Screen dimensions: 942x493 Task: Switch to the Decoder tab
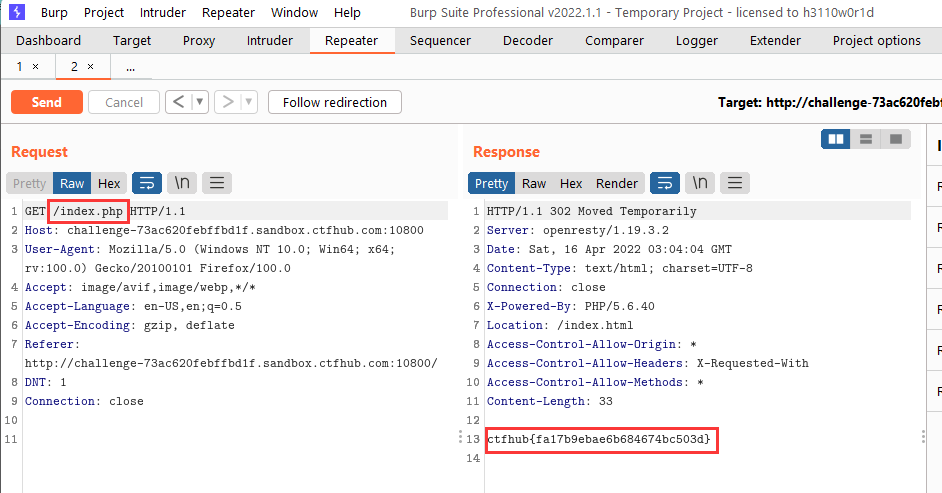[527, 40]
